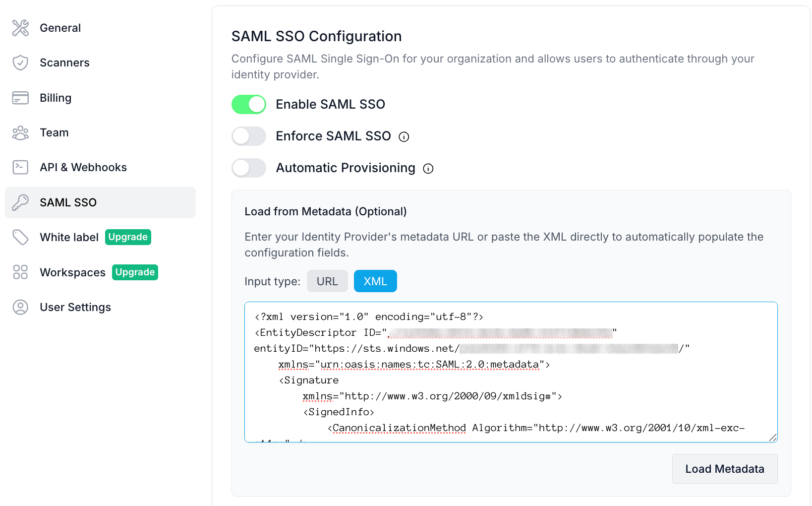812x506 pixels.
Task: Enable Automatic Provisioning toggle
Action: tap(249, 168)
